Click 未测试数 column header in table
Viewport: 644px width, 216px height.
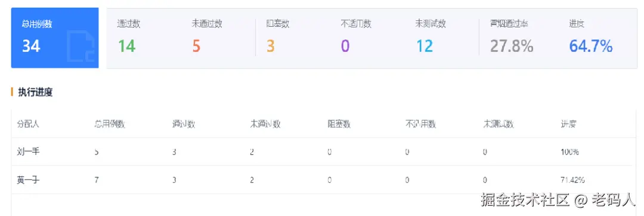point(499,124)
